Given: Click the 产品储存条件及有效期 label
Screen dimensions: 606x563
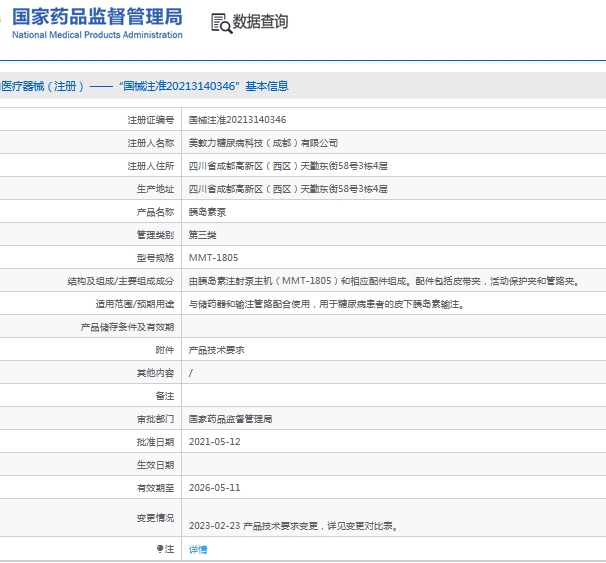Looking at the screenshot, I should tap(128, 327).
